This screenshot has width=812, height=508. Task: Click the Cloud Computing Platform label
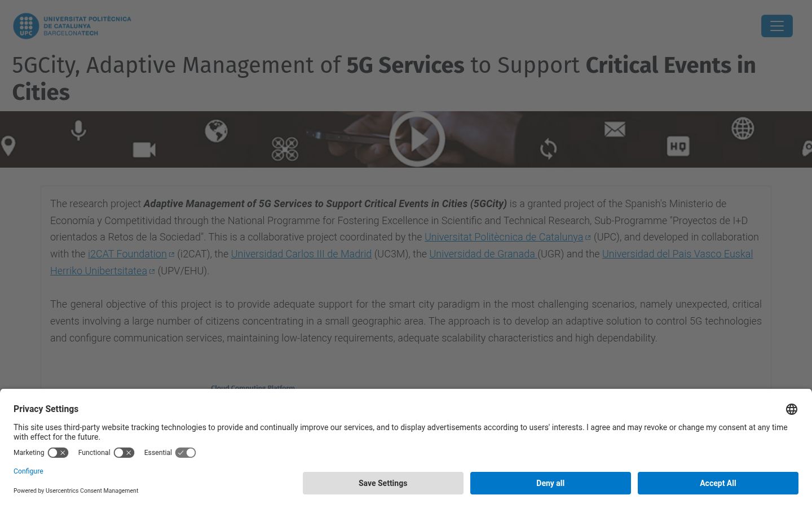pyautogui.click(x=253, y=387)
